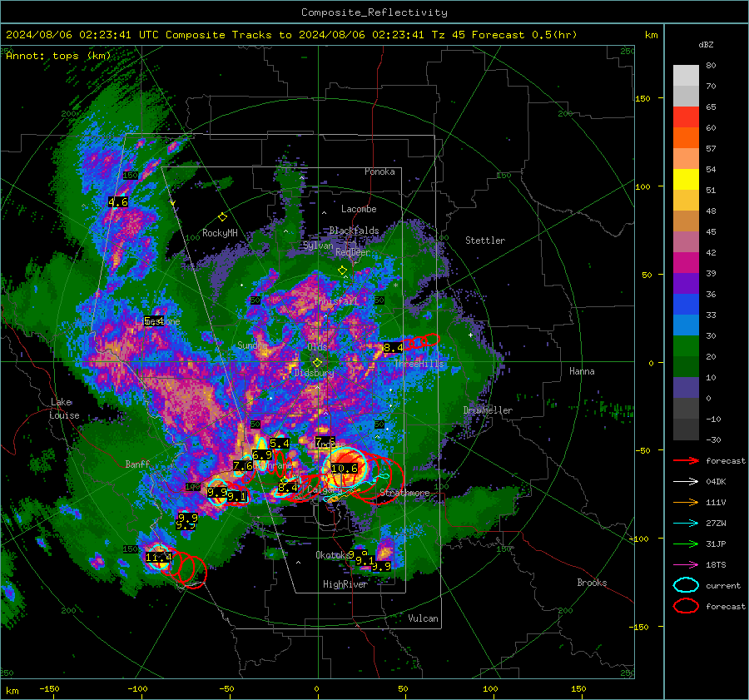Click the Lake Louise label
This screenshot has width=749, height=700.
point(64,409)
